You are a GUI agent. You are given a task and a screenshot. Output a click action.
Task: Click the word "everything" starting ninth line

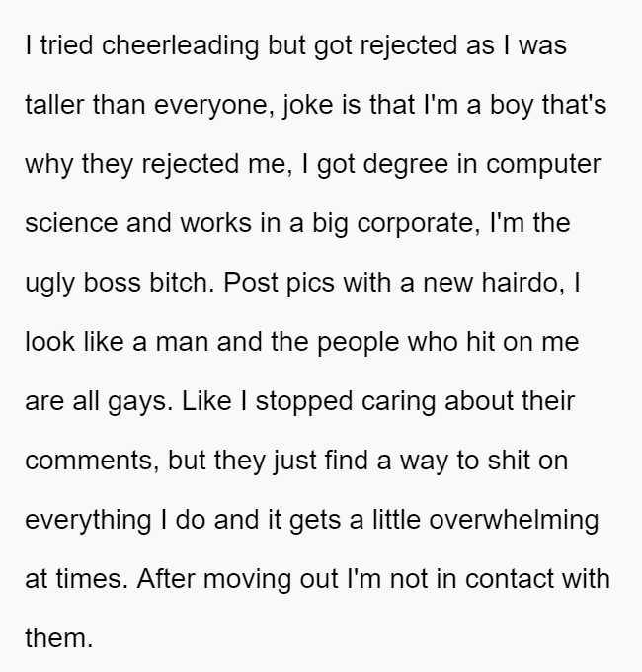pos(88,521)
